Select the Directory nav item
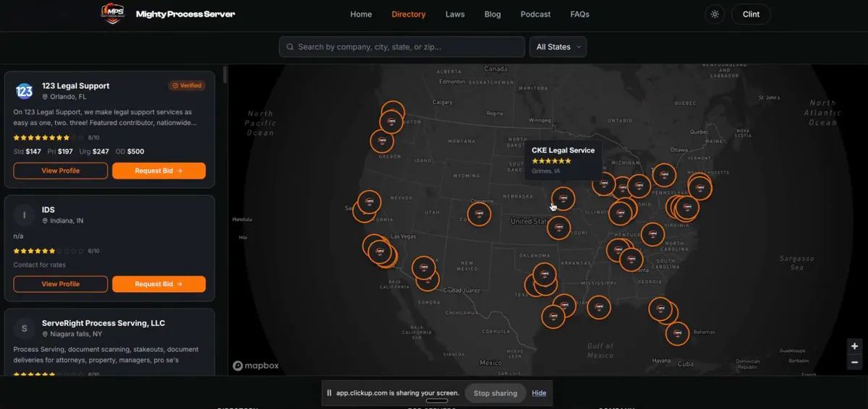The image size is (868, 409). tap(409, 14)
